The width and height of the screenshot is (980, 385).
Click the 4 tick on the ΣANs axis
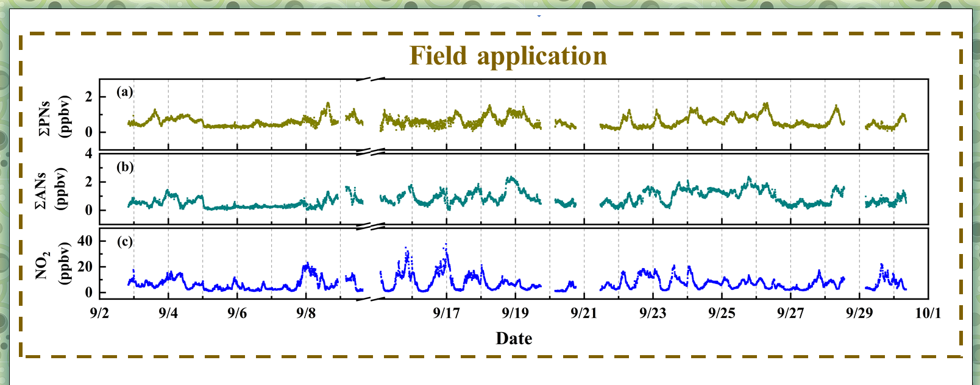coord(89,154)
